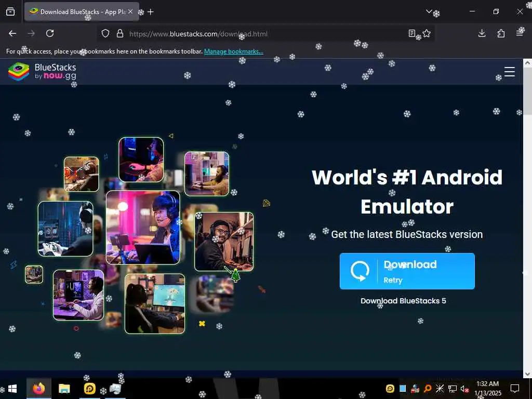Restore down the Firefox window
The image size is (532, 399).
[496, 11]
